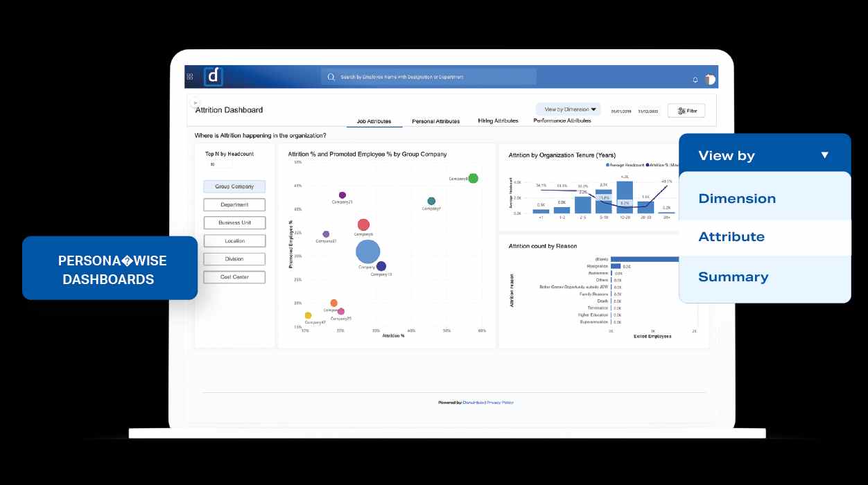Screen dimensions: 868x485
Task: Choose Summary in View by list
Action: (733, 277)
